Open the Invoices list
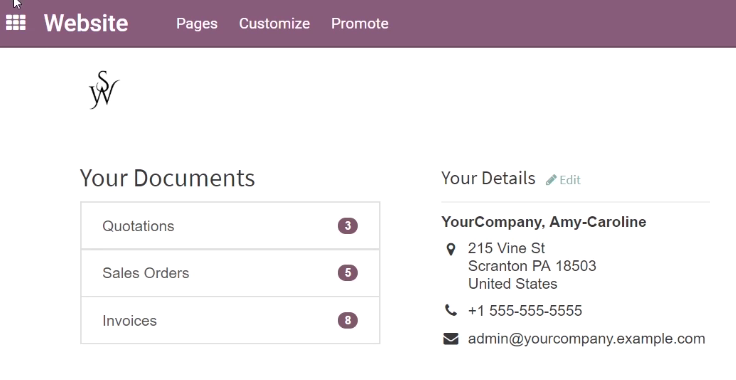This screenshot has height=380, width=736. [230, 320]
